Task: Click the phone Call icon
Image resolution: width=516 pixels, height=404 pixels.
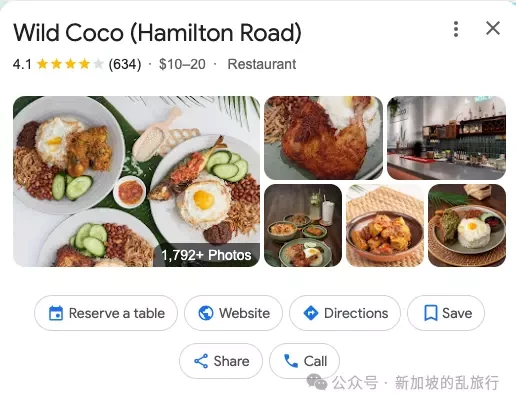Action: click(291, 361)
